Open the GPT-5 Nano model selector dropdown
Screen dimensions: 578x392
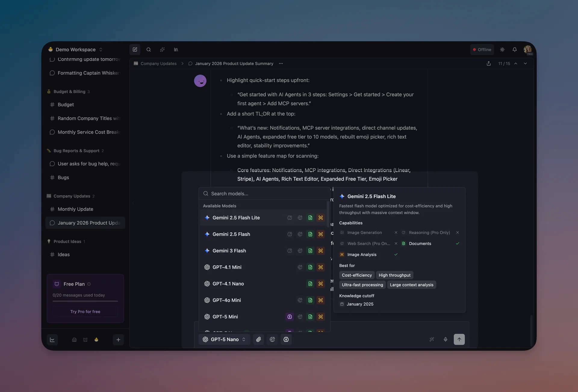point(224,339)
